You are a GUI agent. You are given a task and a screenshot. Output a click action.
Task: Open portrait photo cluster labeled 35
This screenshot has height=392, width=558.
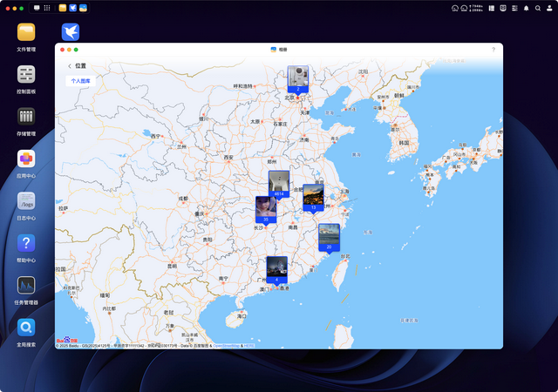[266, 210]
